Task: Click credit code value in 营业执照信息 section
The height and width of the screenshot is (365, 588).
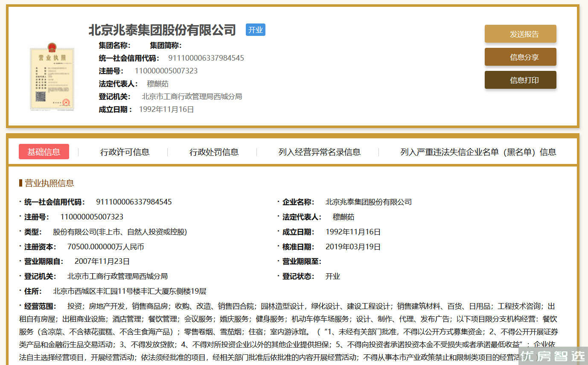Action: click(134, 202)
